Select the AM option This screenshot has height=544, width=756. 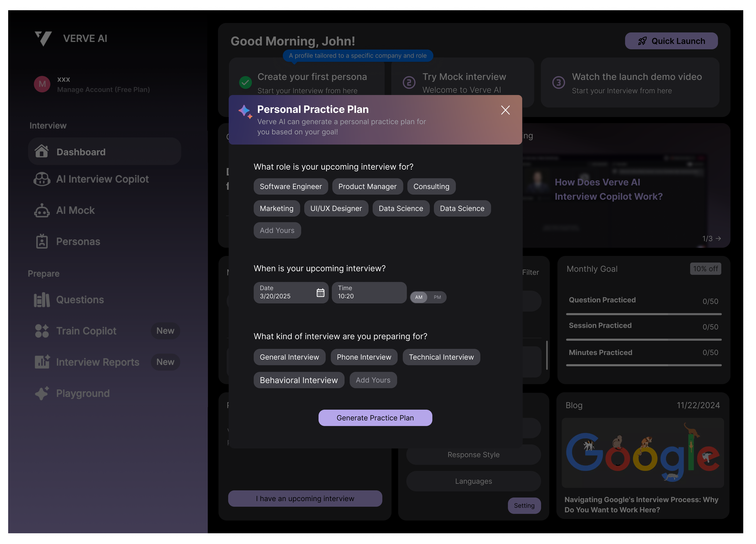(x=419, y=298)
